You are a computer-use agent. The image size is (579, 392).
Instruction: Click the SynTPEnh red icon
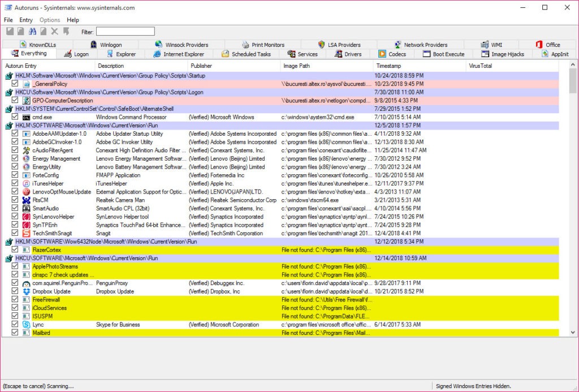(x=26, y=225)
